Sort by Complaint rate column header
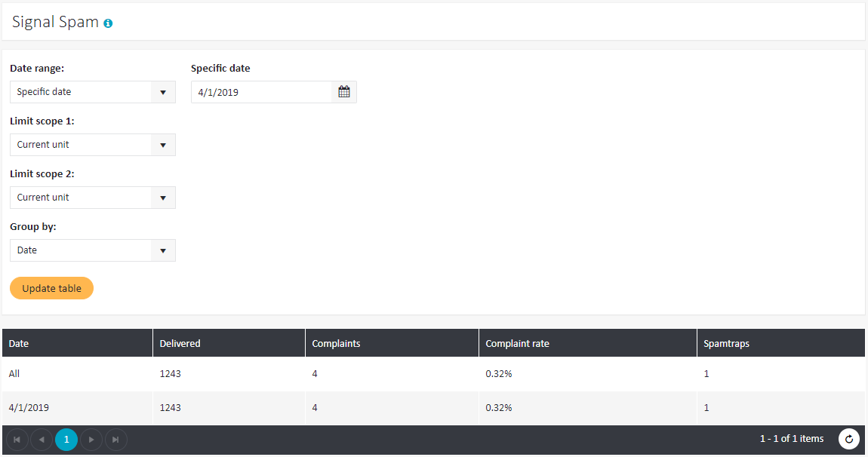The image size is (868, 457). (517, 343)
